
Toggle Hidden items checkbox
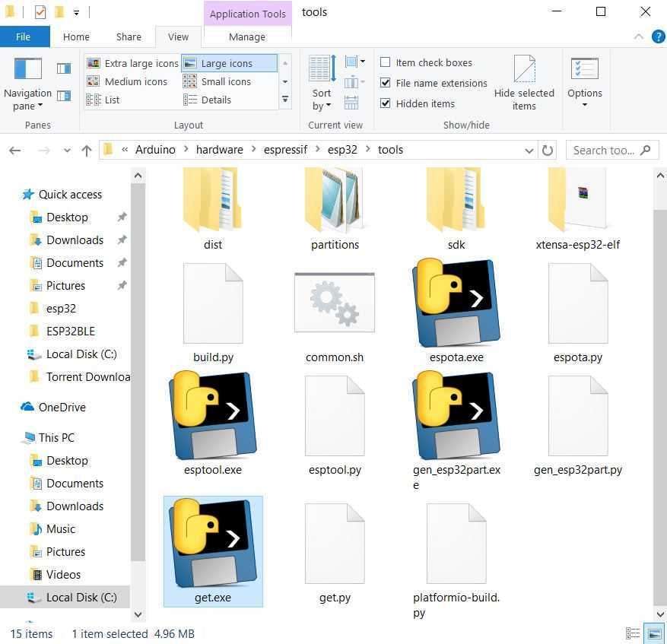(x=386, y=103)
